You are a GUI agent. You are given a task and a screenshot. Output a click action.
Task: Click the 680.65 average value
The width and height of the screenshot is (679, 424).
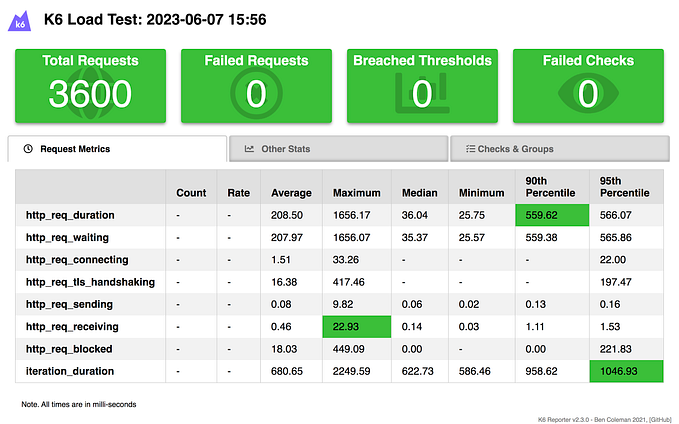pyautogui.click(x=287, y=371)
